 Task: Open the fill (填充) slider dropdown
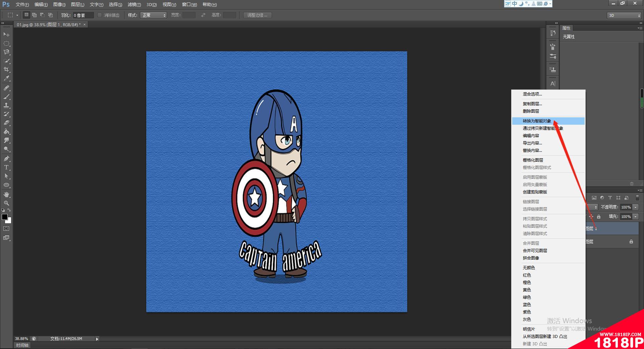(x=636, y=217)
